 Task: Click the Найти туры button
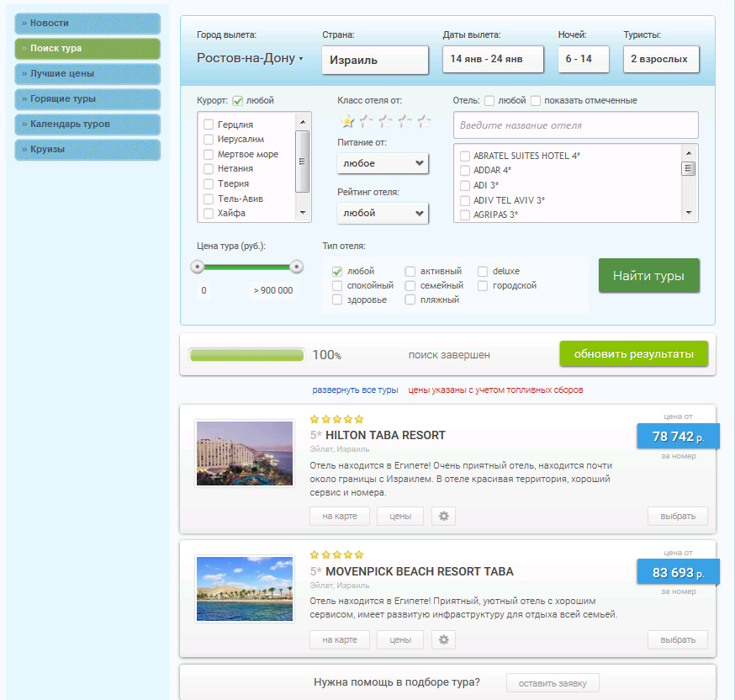648,276
